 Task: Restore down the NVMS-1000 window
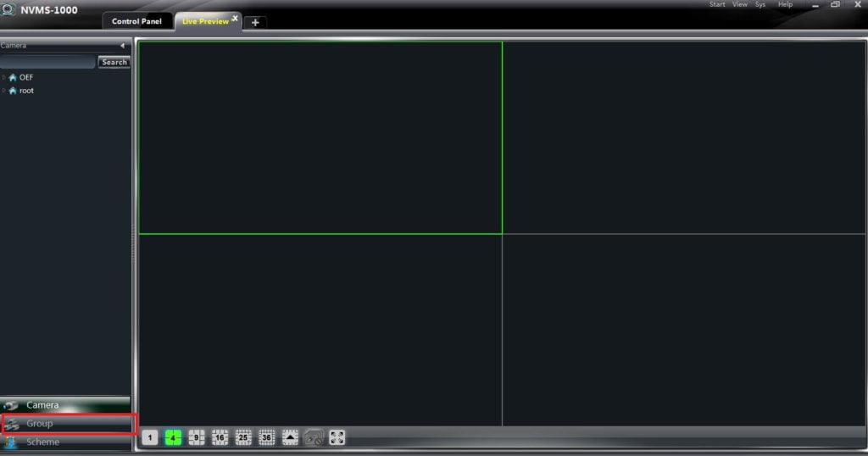[x=835, y=4]
